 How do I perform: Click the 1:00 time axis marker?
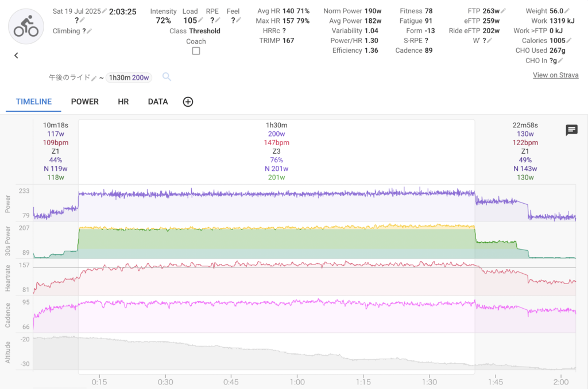(x=297, y=382)
